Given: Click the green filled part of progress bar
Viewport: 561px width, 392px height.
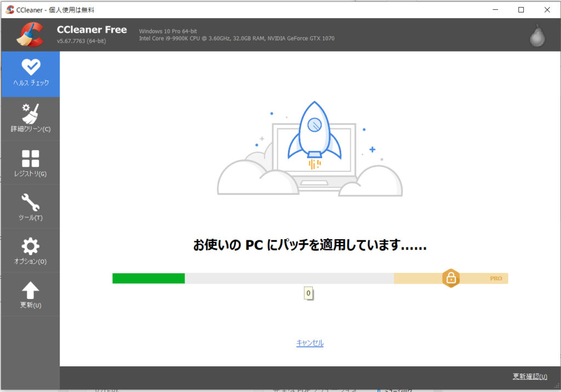Looking at the screenshot, I should click(148, 278).
